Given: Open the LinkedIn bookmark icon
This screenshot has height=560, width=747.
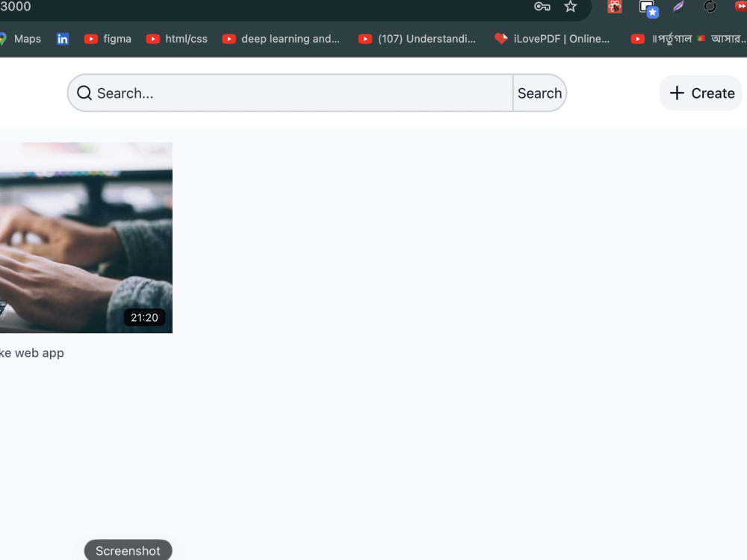Looking at the screenshot, I should pyautogui.click(x=63, y=39).
